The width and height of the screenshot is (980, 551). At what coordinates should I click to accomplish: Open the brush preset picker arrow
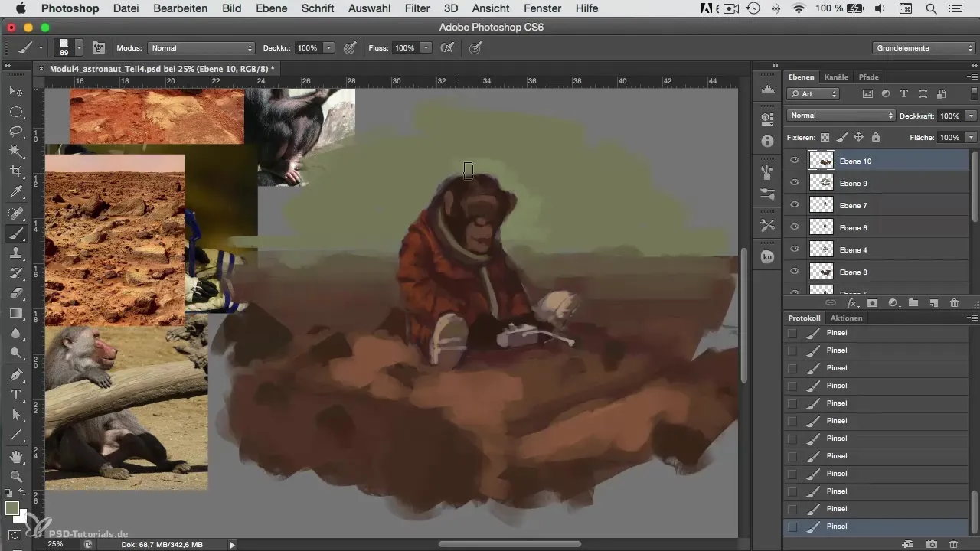79,47
